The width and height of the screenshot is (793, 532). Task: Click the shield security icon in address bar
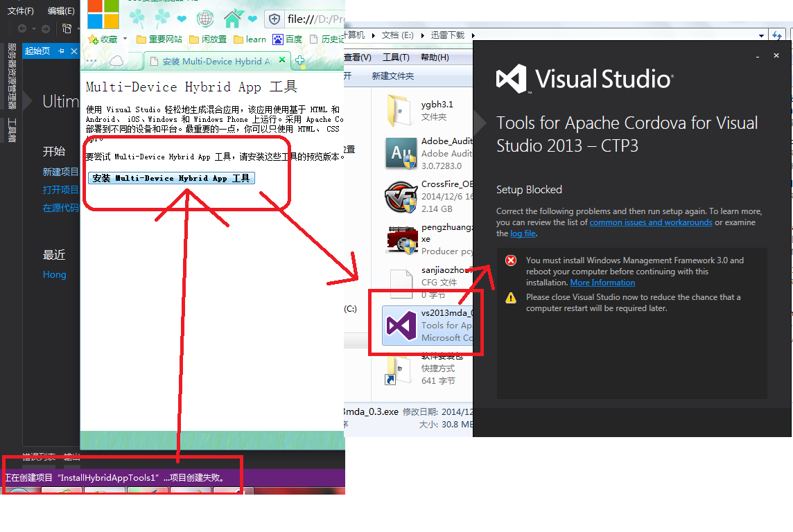(274, 19)
